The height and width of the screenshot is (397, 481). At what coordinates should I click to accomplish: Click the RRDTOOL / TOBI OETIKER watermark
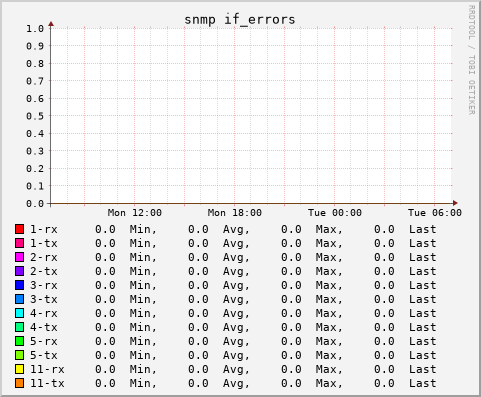point(471,60)
